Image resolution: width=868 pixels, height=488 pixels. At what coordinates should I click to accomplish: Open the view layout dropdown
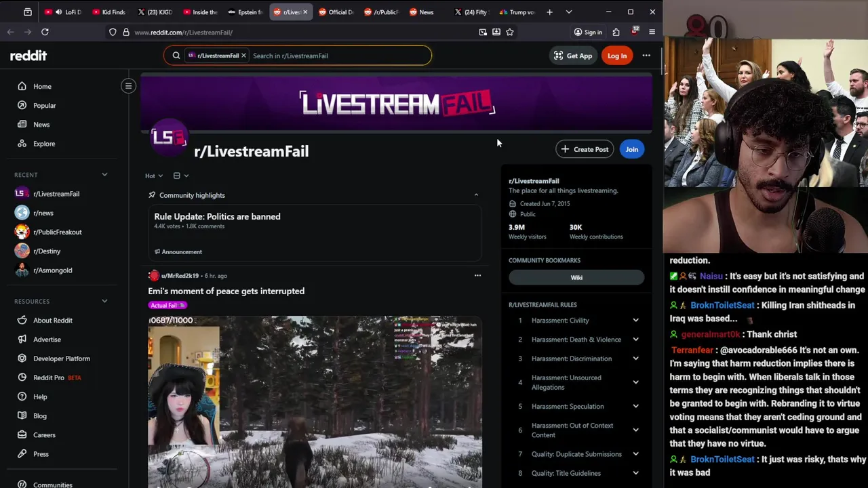tap(180, 176)
